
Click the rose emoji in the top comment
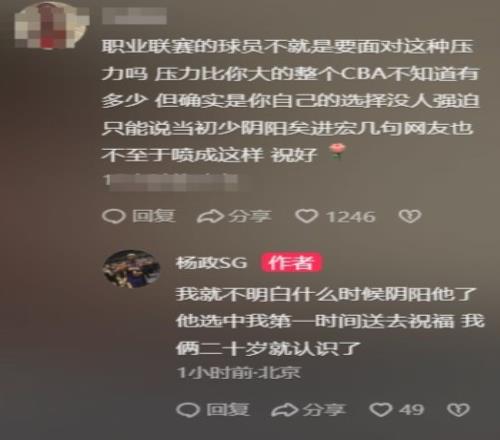[337, 151]
